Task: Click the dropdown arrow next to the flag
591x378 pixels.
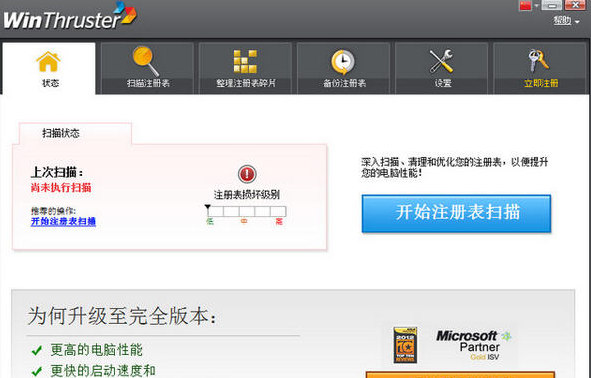Action: click(x=536, y=5)
